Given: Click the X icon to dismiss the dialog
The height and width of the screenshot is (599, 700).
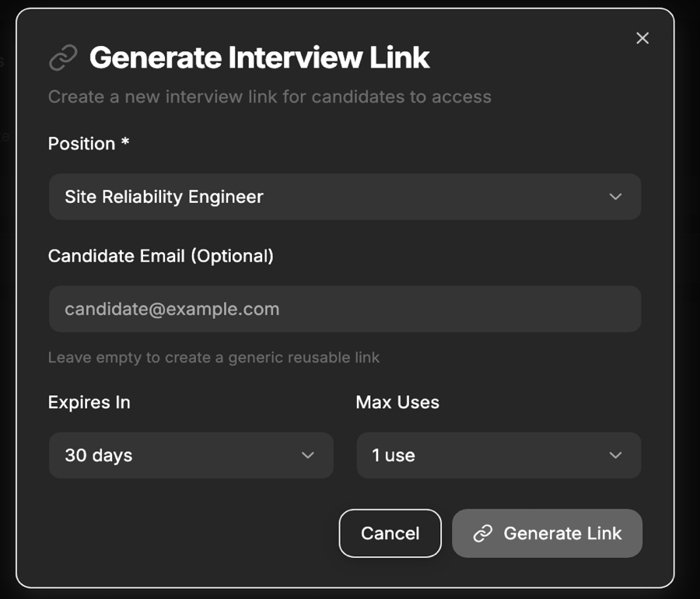Looking at the screenshot, I should click(642, 37).
